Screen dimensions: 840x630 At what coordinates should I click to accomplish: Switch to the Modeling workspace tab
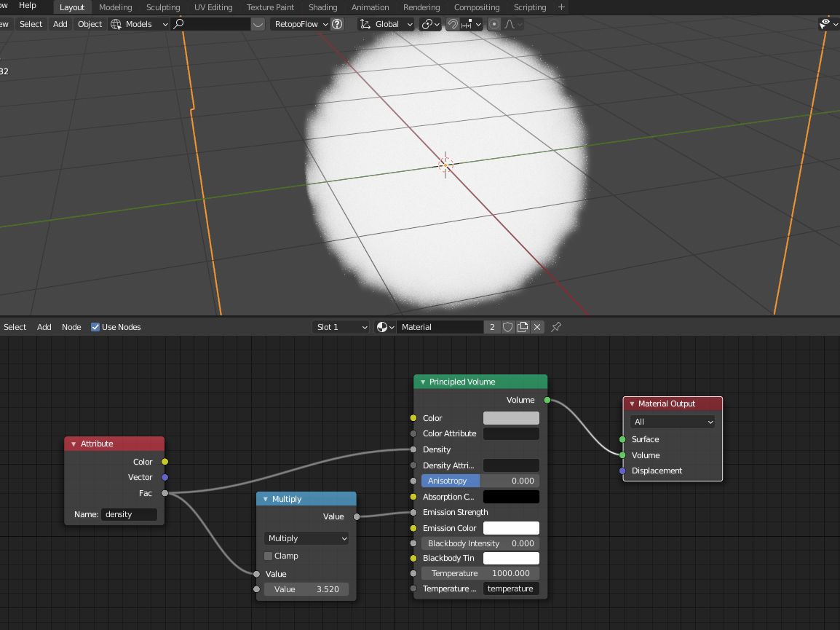(115, 7)
